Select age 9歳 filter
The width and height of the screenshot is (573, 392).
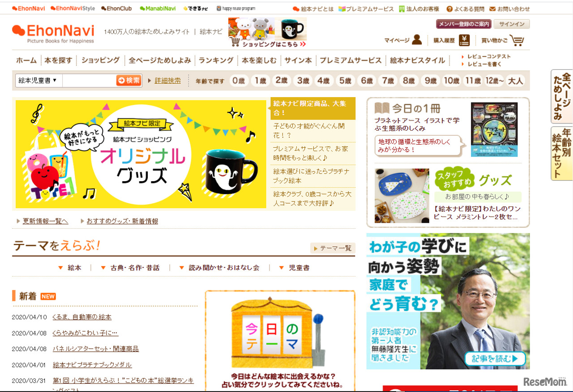click(430, 81)
